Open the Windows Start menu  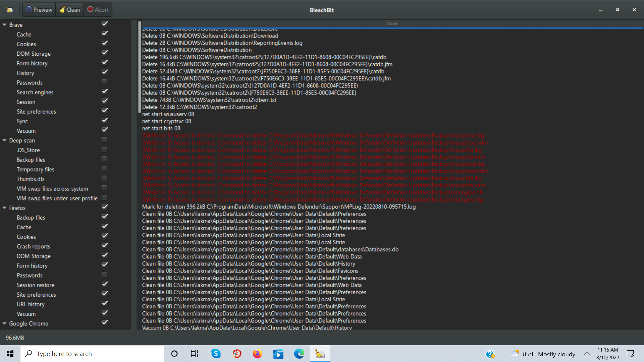10,353
